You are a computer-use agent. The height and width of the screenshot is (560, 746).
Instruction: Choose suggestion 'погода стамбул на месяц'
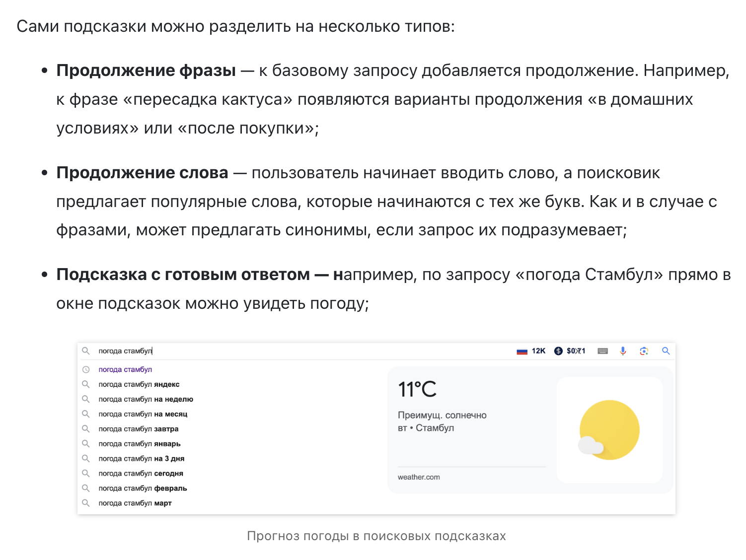tap(143, 414)
